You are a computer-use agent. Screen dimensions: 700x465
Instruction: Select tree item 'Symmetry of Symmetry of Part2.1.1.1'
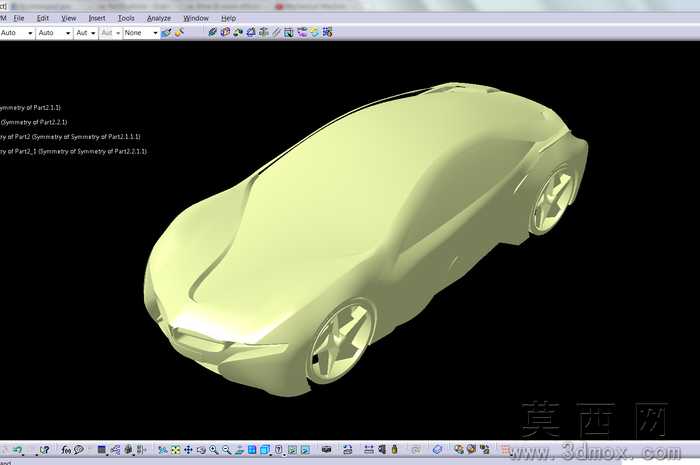coord(86,137)
